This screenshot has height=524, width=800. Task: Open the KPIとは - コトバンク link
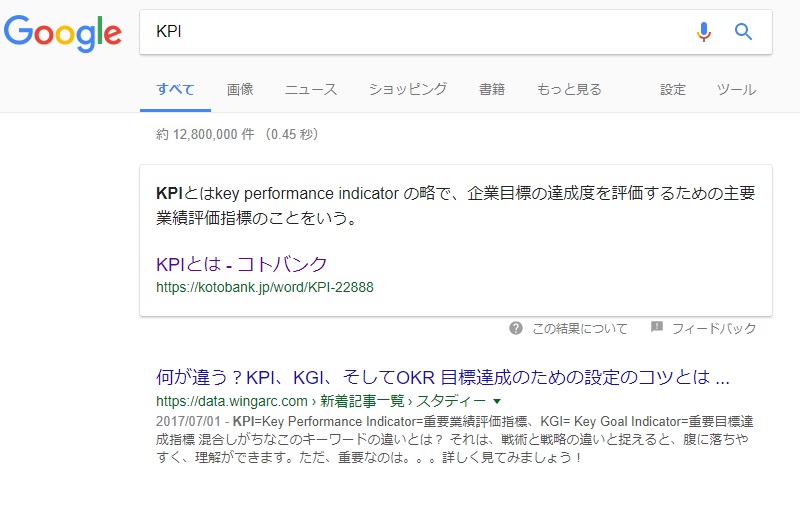click(x=242, y=264)
